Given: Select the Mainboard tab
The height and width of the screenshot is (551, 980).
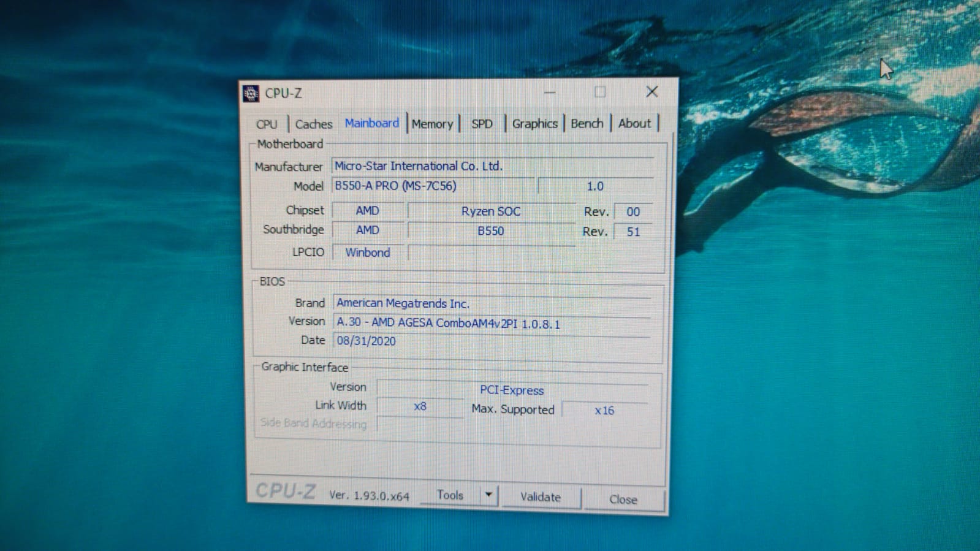Looking at the screenshot, I should tap(371, 123).
